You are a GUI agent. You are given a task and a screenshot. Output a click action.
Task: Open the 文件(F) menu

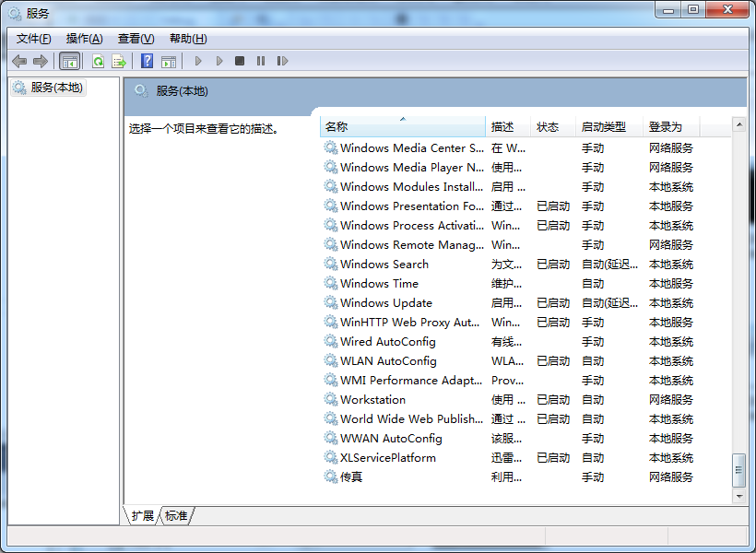pos(34,39)
